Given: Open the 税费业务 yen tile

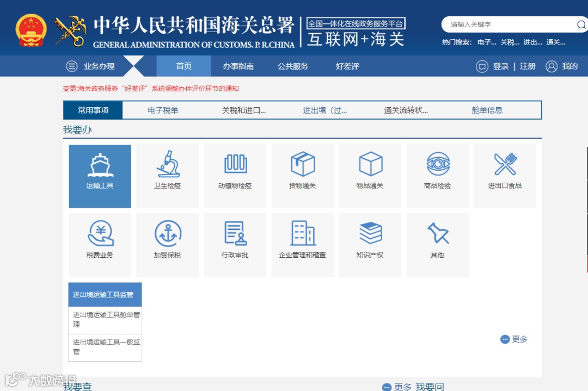Looking at the screenshot, I should click(100, 245).
